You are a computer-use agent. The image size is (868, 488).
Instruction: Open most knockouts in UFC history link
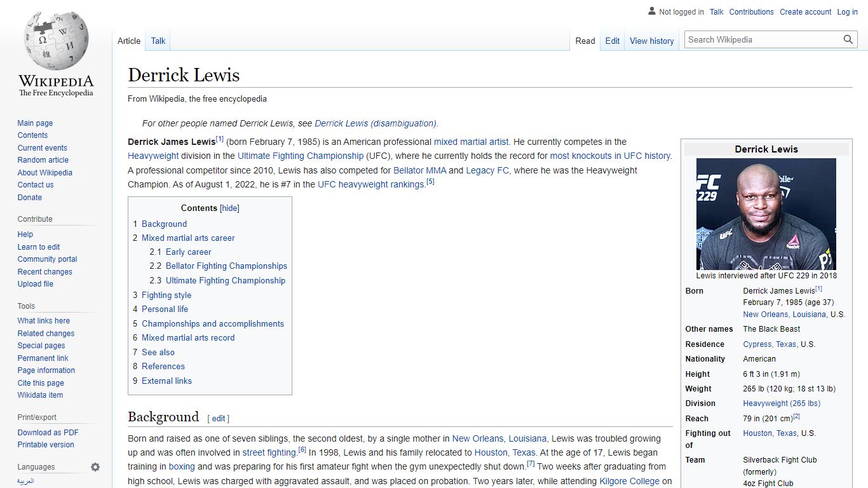click(610, 156)
